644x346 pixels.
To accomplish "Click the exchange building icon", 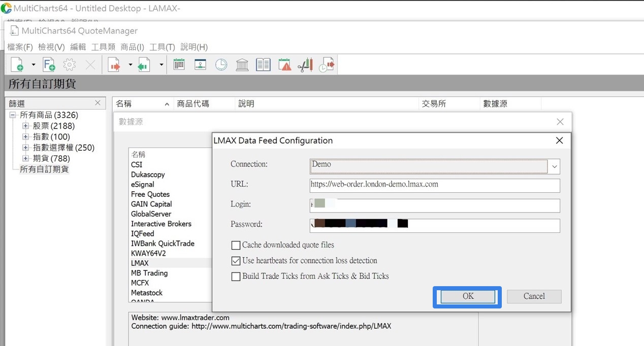I will (242, 64).
